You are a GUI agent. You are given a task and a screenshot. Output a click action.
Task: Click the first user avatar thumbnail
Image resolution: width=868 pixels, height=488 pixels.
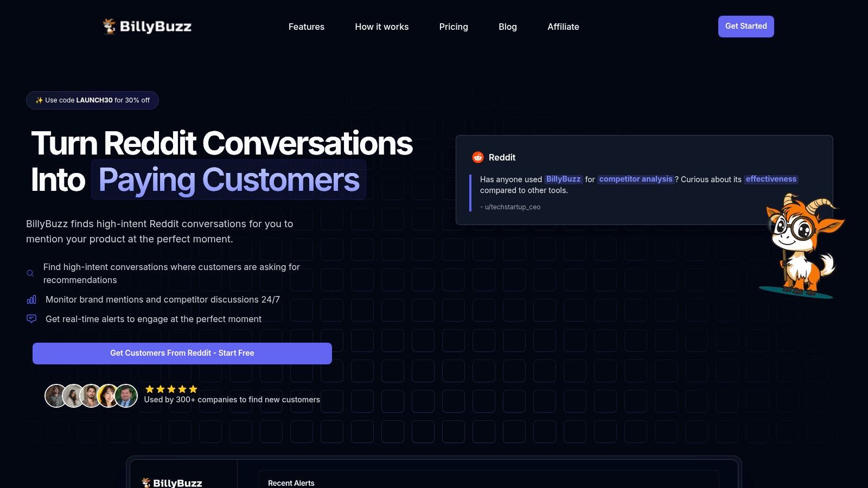click(x=55, y=396)
